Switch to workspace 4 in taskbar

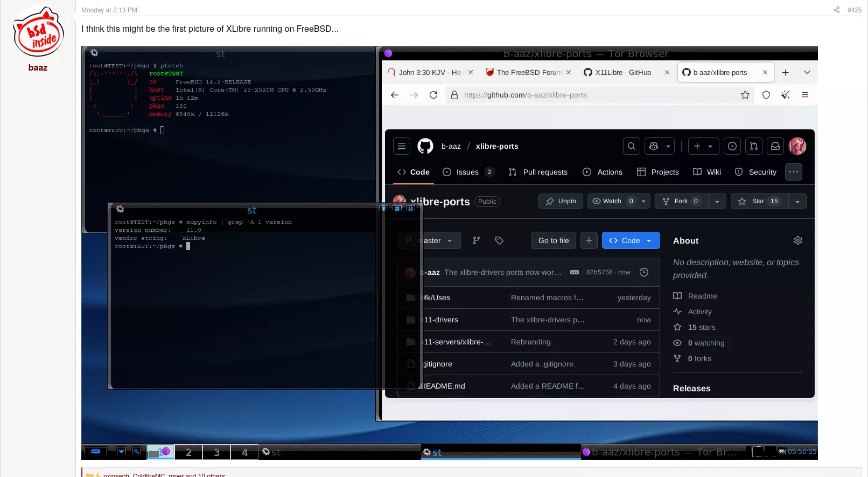pos(244,452)
